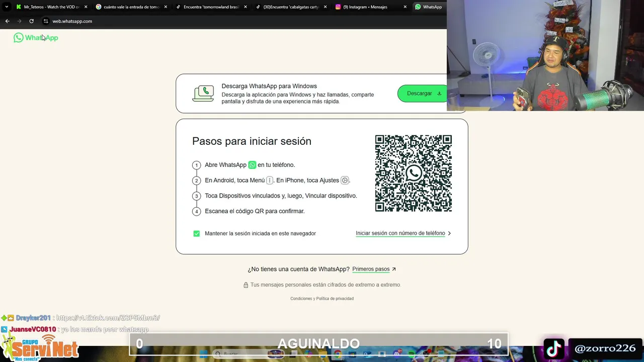Open Discord from the taskbar

[x=397, y=354]
